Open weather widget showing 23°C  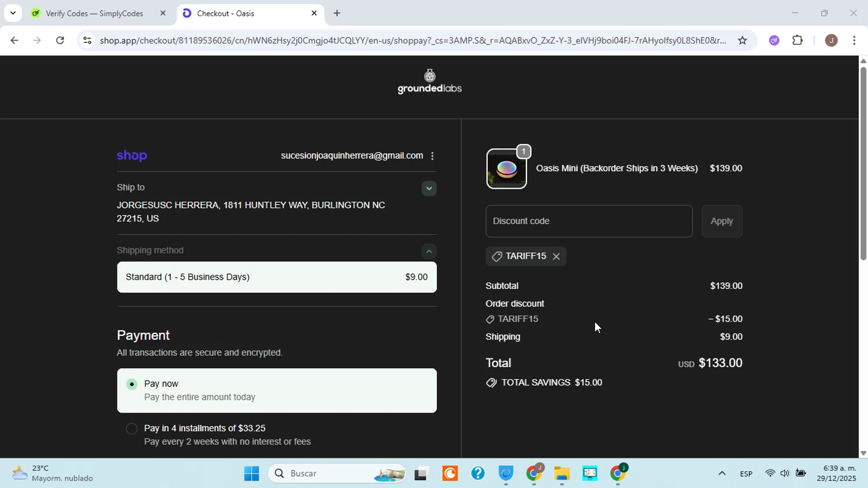pos(53,474)
